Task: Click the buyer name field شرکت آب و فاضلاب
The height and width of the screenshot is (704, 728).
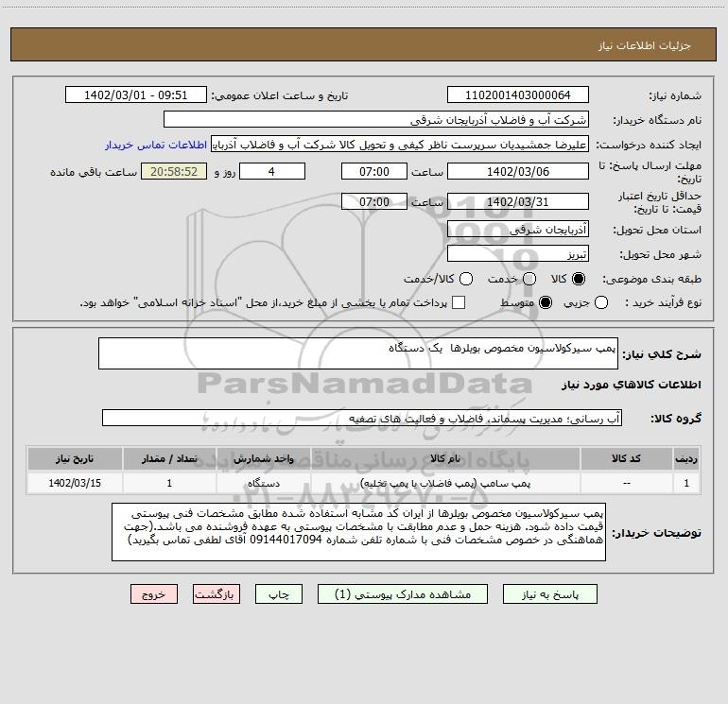Action: (x=376, y=119)
